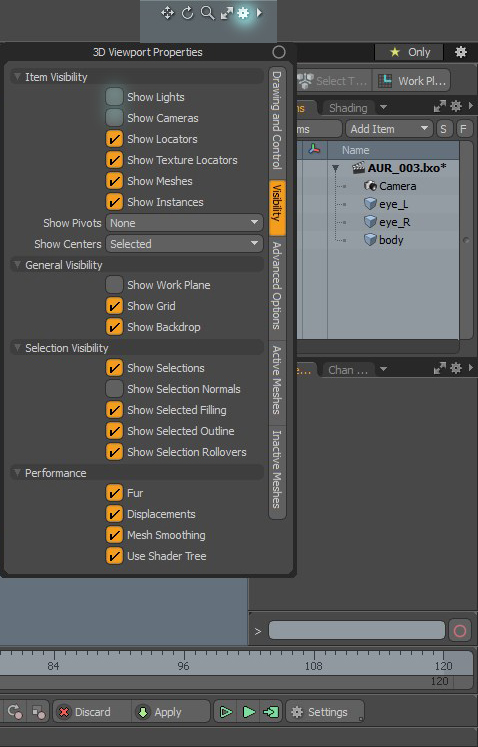Click the Camera item icon
The width and height of the screenshot is (478, 747).
[x=370, y=186]
